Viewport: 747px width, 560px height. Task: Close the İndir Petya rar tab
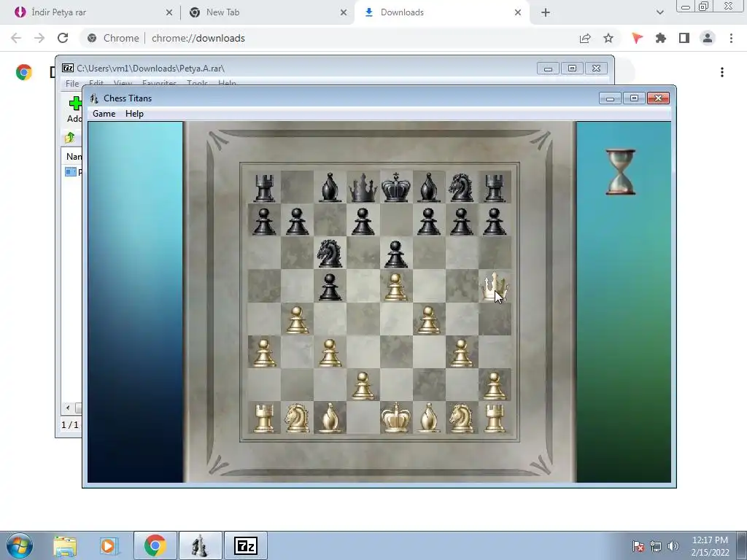pos(169,13)
